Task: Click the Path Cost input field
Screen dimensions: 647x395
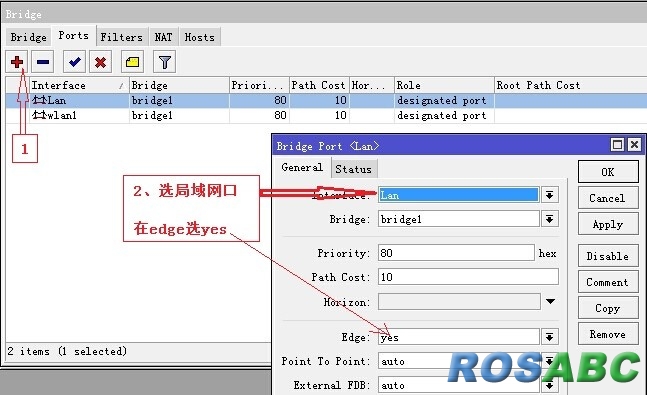Action: point(468,277)
